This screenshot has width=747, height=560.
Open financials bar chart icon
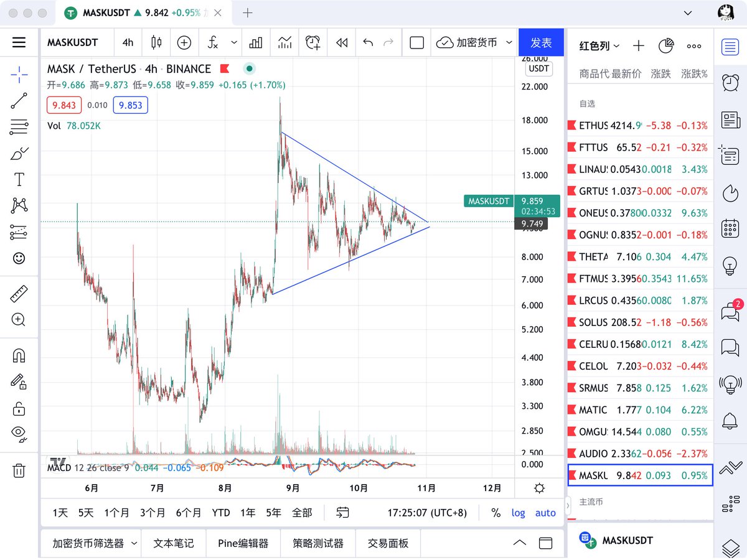pos(256,42)
